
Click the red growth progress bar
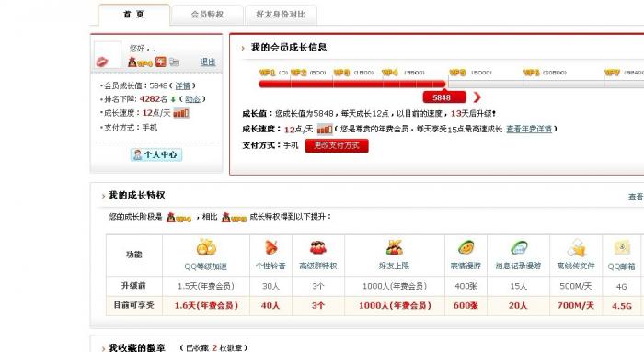pyautogui.click(x=352, y=85)
